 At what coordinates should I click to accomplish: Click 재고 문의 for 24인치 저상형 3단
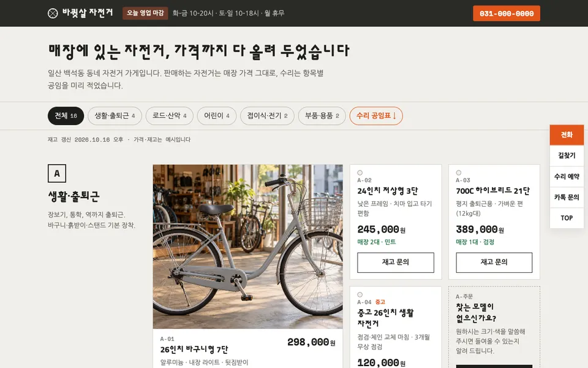(x=396, y=263)
